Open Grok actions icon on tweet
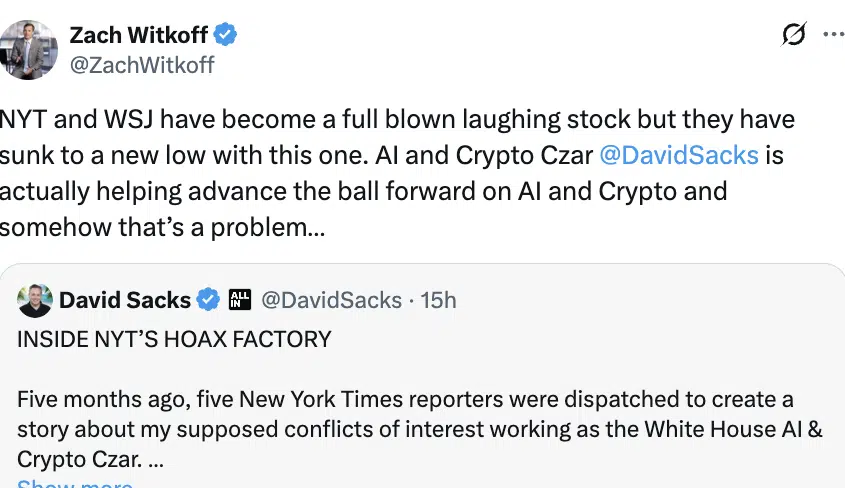Screen dimensions: 845x488 click(793, 35)
